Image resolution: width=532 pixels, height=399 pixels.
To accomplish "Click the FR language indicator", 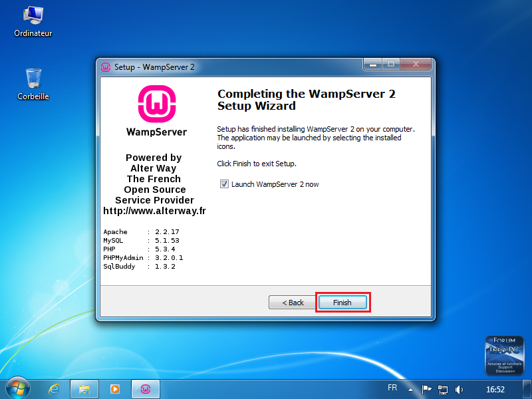I will tap(392, 388).
